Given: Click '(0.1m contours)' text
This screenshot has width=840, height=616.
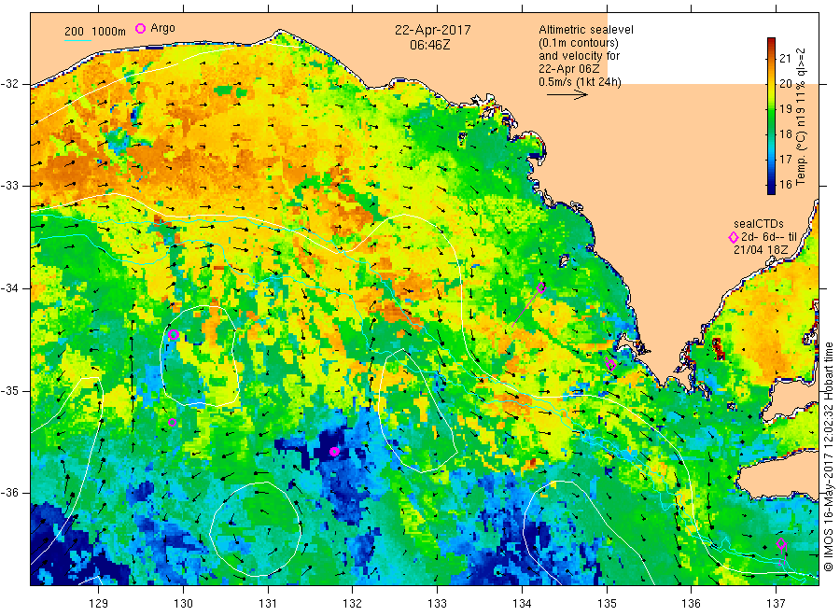Looking at the screenshot, I should click(579, 43).
